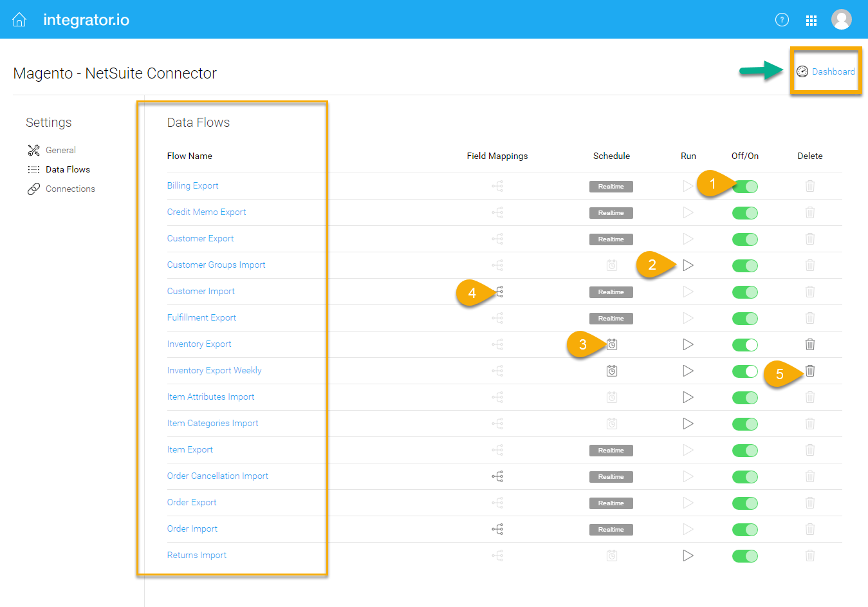
Task: Turn off the Item Attributes Import flow
Action: coord(745,398)
